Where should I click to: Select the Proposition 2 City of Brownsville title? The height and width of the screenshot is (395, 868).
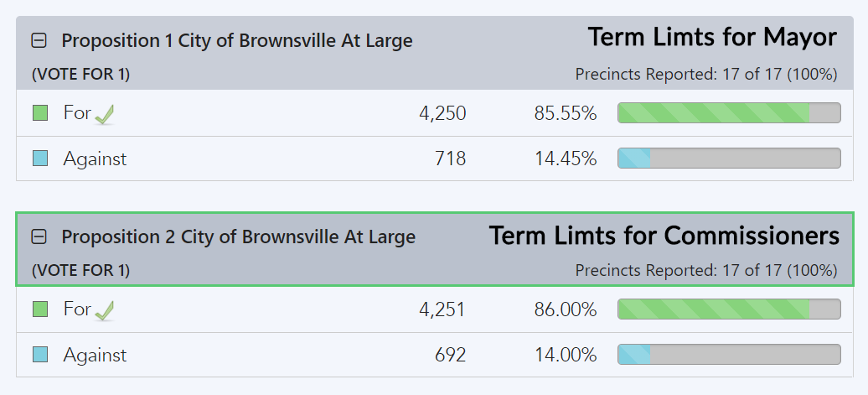tap(239, 237)
